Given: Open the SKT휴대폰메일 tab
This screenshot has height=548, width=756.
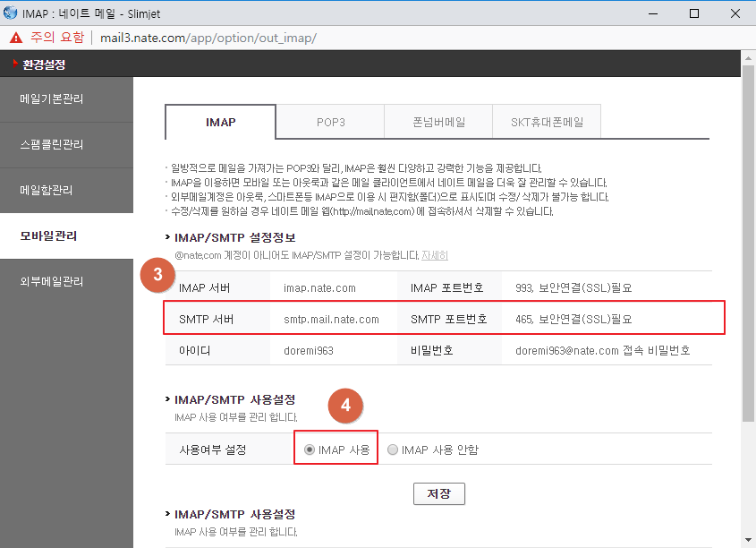Looking at the screenshot, I should (547, 122).
